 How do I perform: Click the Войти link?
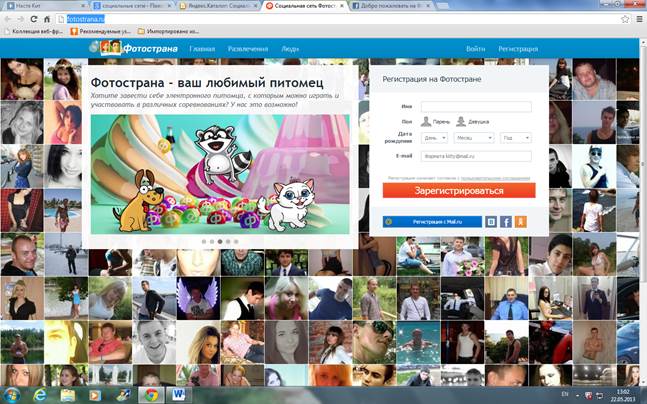(475, 49)
